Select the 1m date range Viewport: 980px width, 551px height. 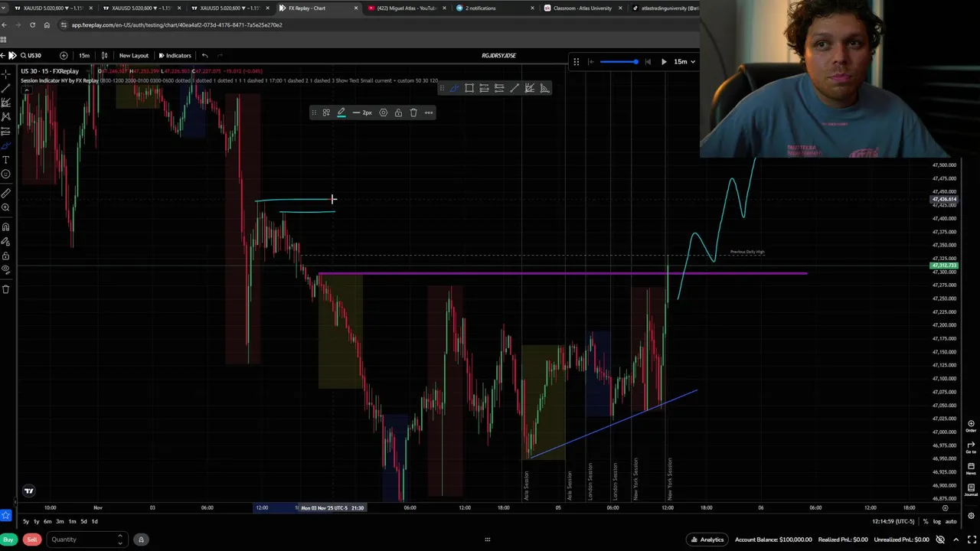point(72,521)
